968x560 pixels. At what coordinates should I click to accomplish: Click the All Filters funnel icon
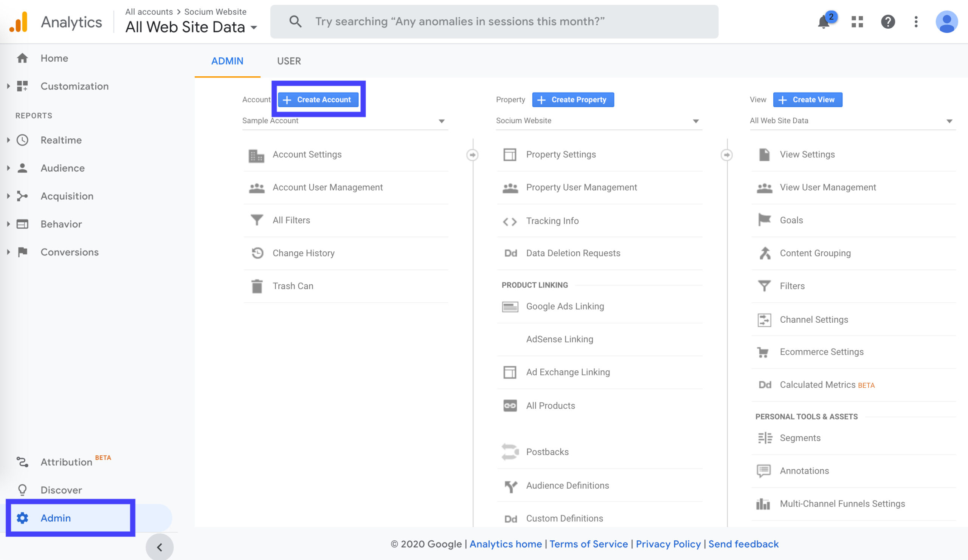click(257, 220)
